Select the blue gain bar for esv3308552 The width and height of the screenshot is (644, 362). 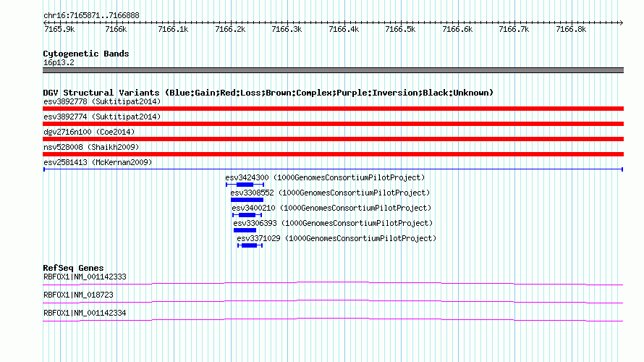pos(247,200)
